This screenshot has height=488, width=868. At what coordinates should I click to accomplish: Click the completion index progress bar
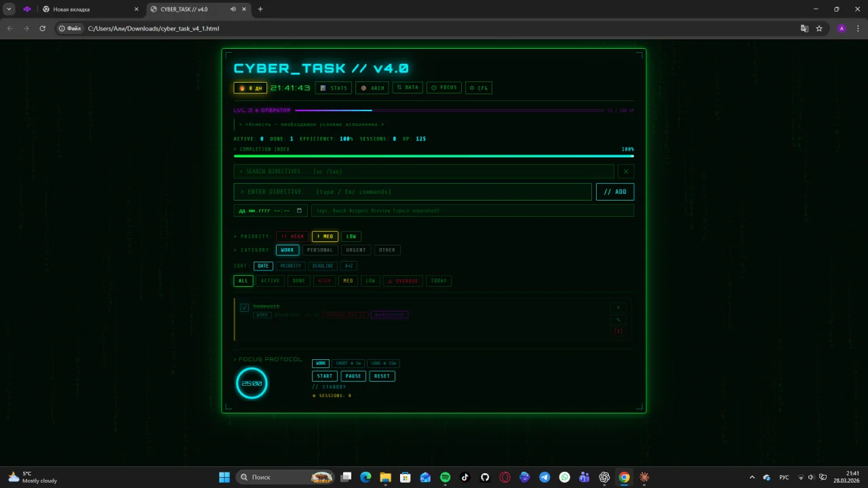point(434,156)
